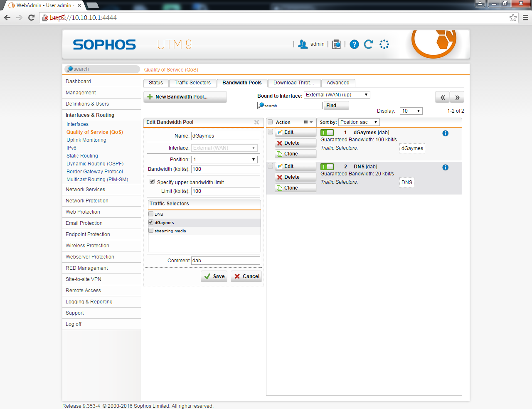
Task: Click the Name field containing dGaymes
Action: click(226, 136)
